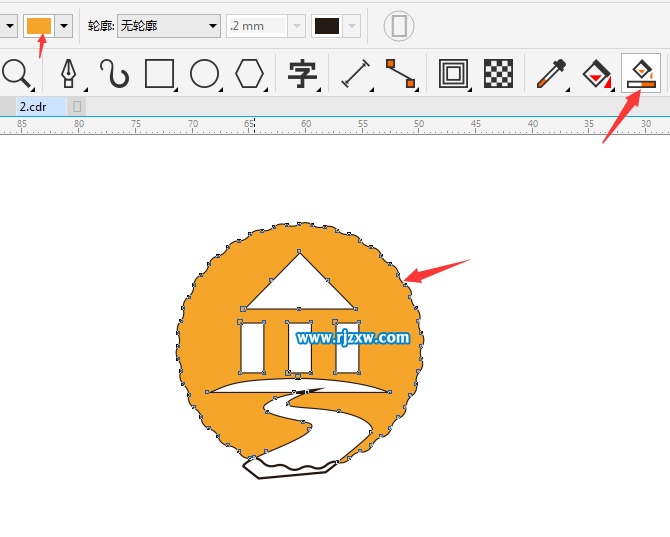Select the Rectangle tool
Viewport: 670px width, 537px height.
pos(160,73)
